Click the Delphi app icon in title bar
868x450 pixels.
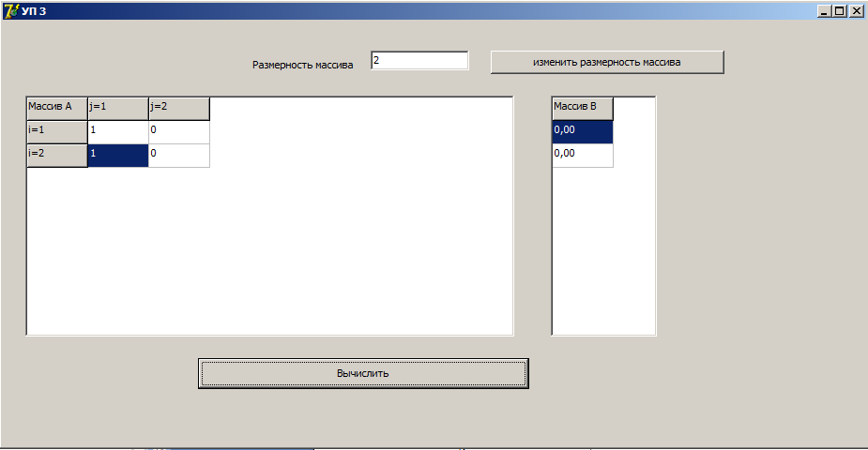[11, 10]
